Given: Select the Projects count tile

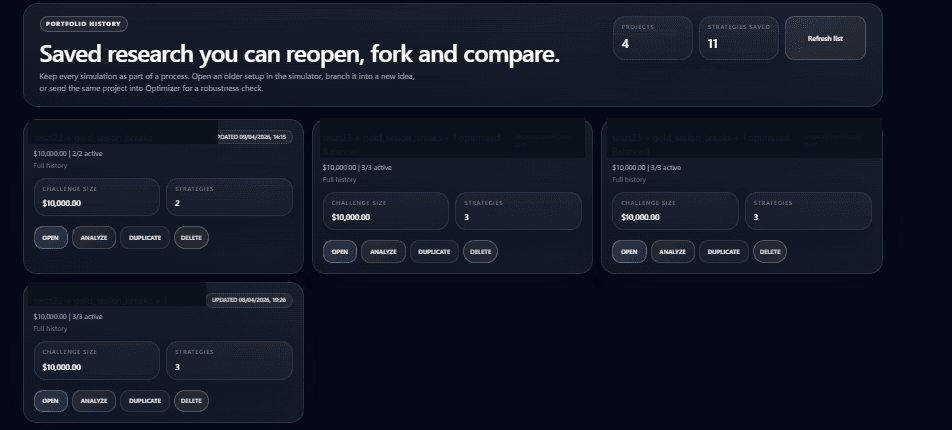Looking at the screenshot, I should pyautogui.click(x=652, y=38).
